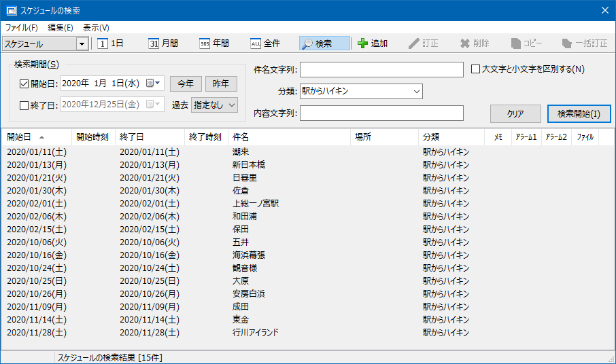Toggle 大文字と小文字を区別する checkbox
The width and height of the screenshot is (616, 364).
tap(476, 69)
